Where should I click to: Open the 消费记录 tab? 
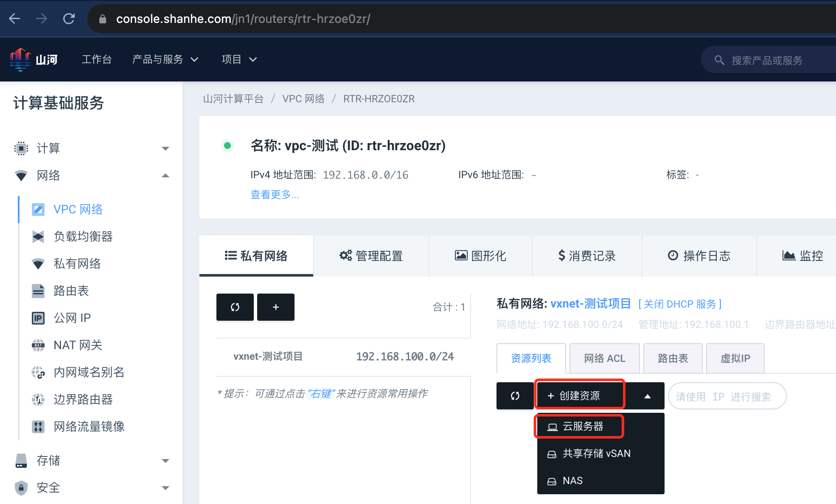coord(587,256)
